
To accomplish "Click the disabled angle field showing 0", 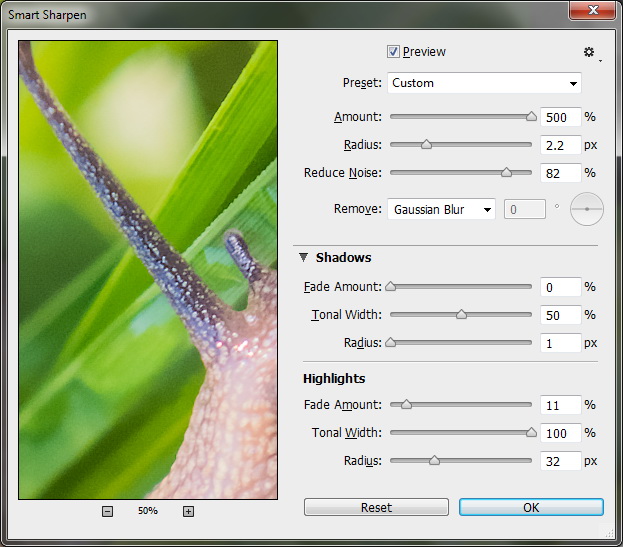I will click(x=525, y=209).
